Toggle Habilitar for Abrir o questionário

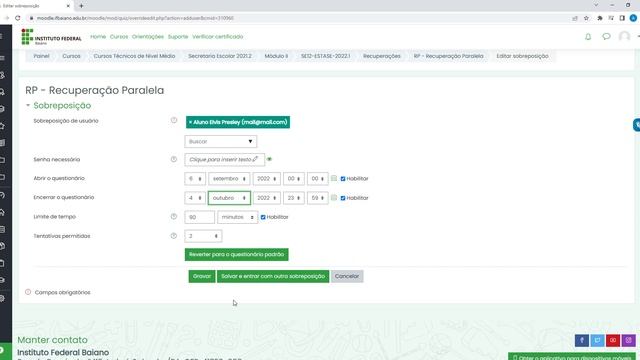[343, 179]
